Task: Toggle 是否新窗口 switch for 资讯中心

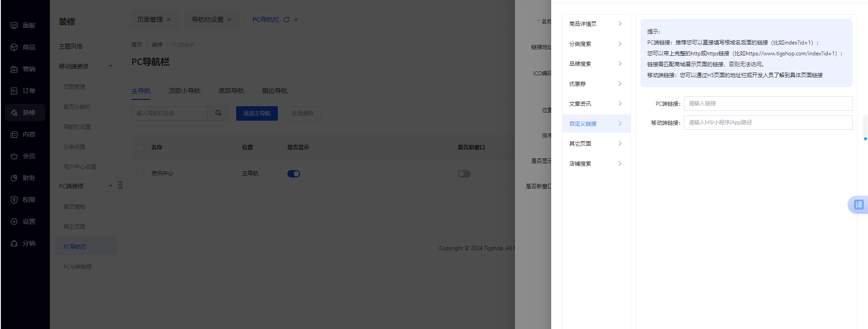Action: point(464,174)
